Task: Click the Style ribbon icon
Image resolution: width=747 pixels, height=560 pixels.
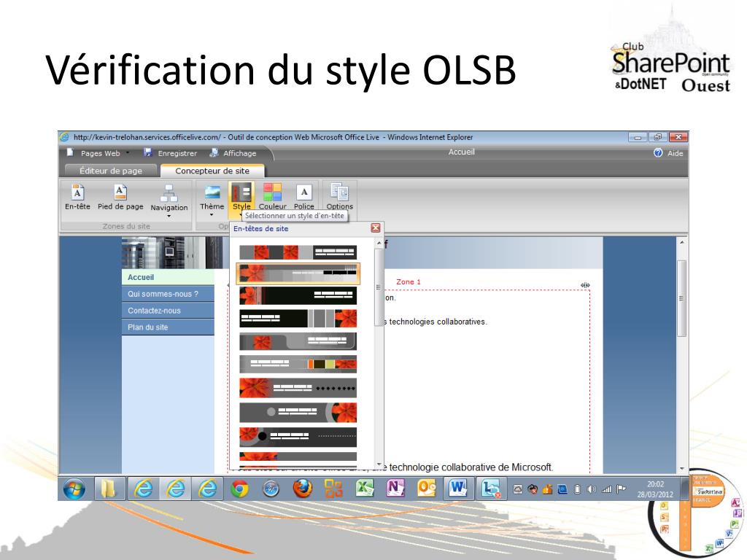Action: 241,192
